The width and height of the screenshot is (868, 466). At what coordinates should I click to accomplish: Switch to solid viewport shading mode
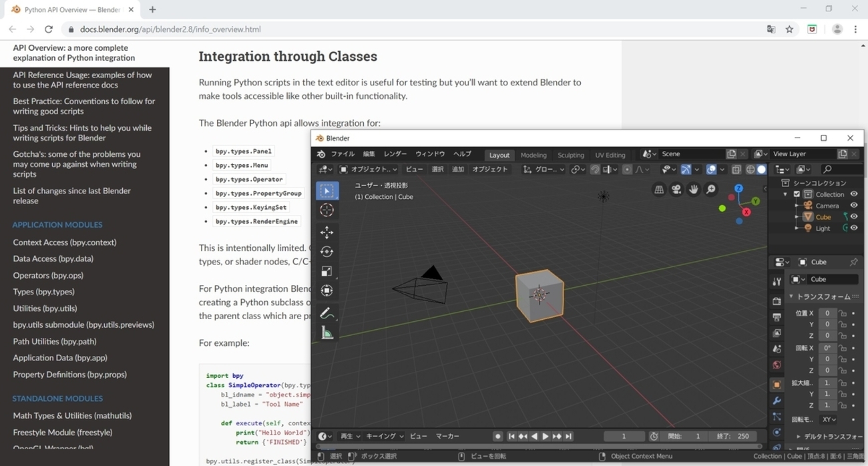[761, 170]
